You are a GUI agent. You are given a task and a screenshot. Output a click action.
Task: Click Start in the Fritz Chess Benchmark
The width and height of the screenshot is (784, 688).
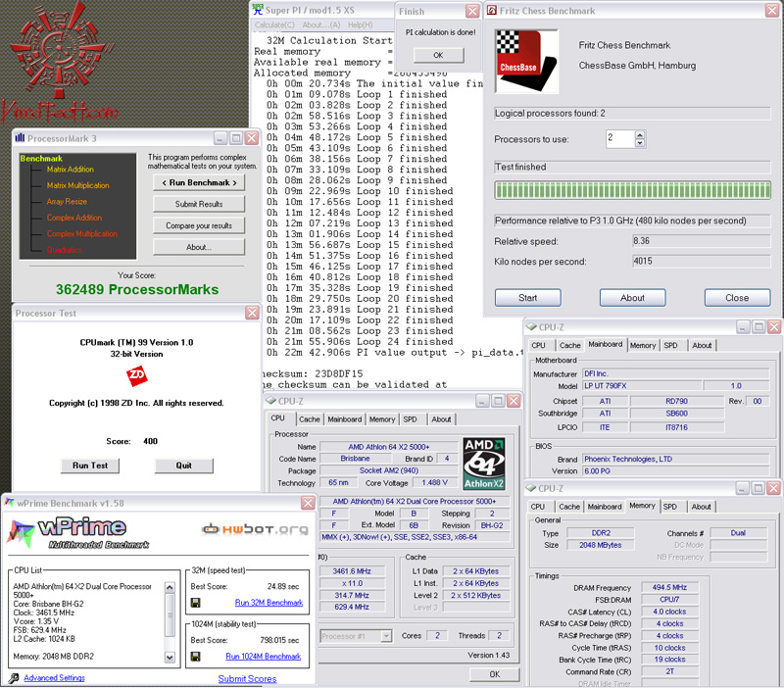click(528, 298)
